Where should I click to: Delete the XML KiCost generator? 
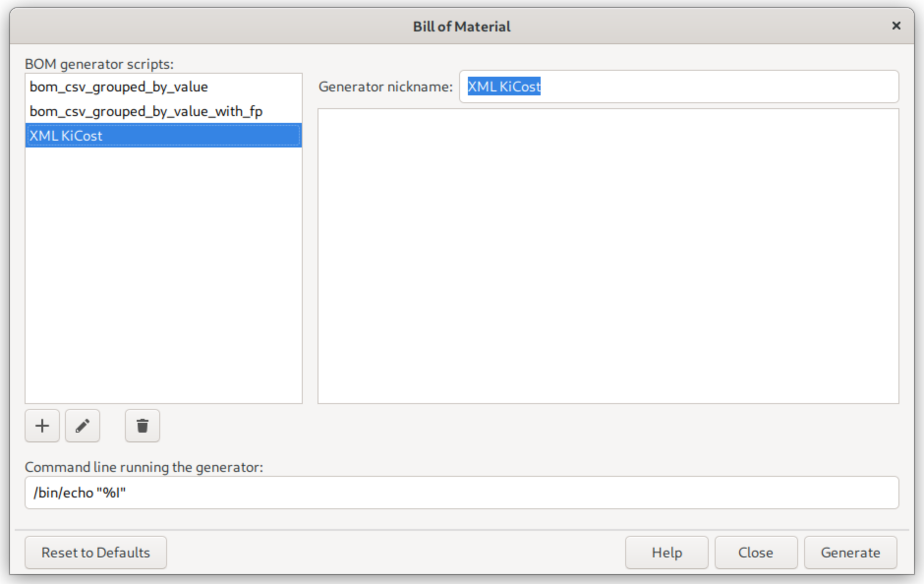142,426
